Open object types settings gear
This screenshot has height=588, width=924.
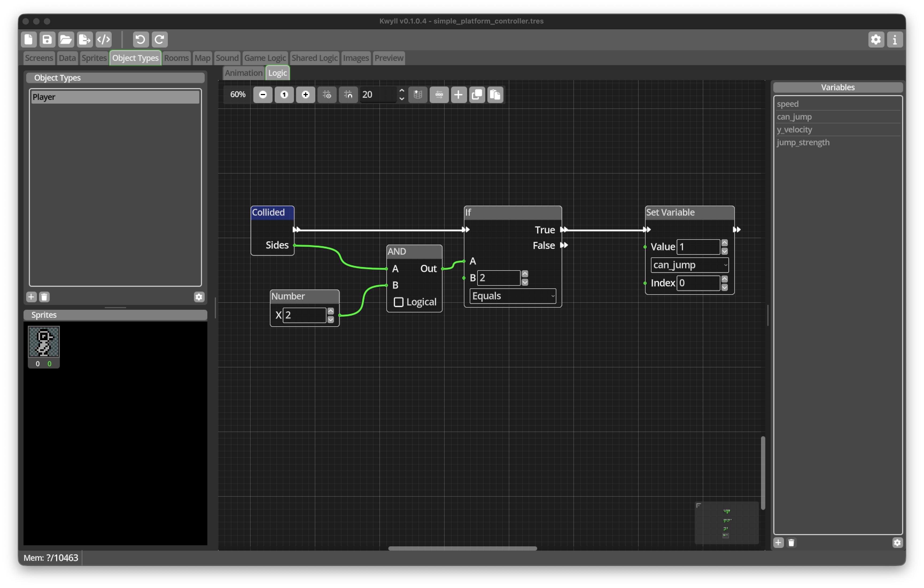click(x=199, y=297)
